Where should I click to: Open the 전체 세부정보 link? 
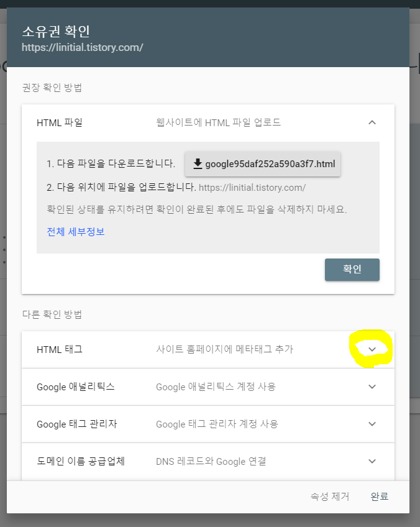point(76,232)
